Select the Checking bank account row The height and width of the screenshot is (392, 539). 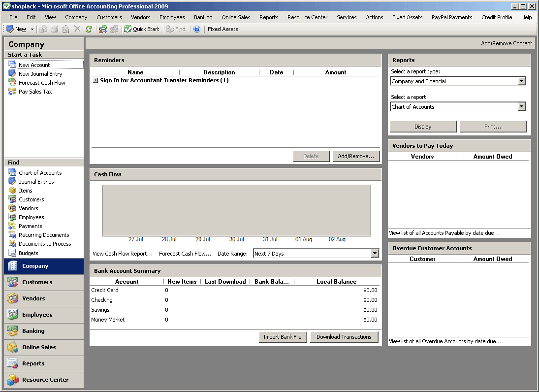235,300
